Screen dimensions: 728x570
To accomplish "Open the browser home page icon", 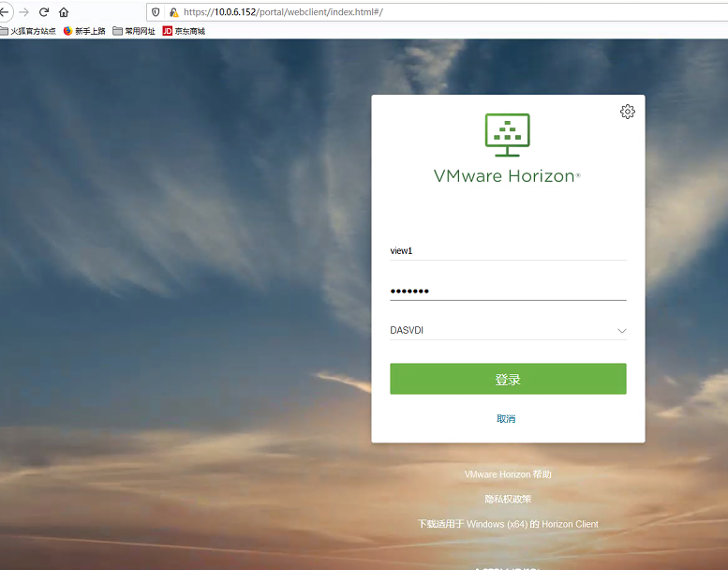I will click(x=64, y=12).
